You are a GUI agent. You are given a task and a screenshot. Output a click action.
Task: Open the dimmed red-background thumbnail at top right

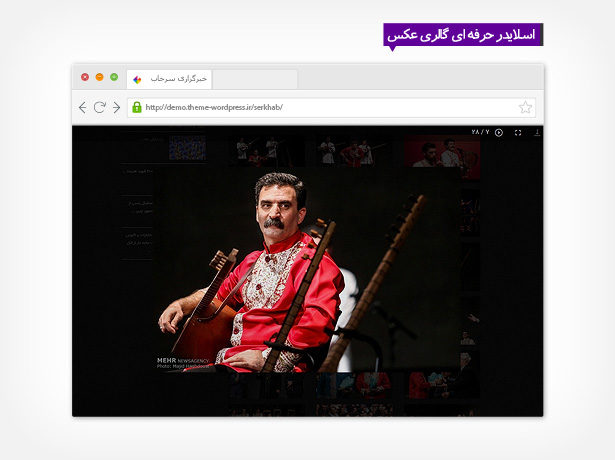(x=442, y=155)
